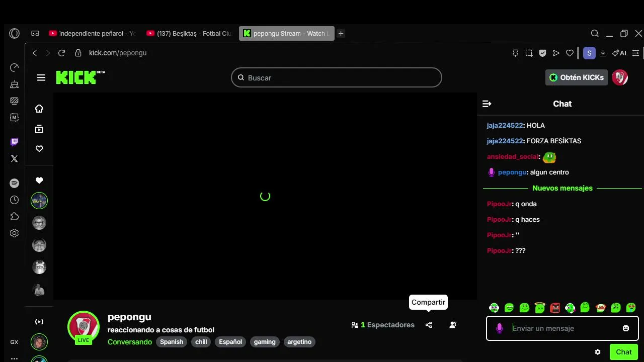Viewport: 644px width, 362px height.
Task: Focus the Buscar search field
Action: 336,77
